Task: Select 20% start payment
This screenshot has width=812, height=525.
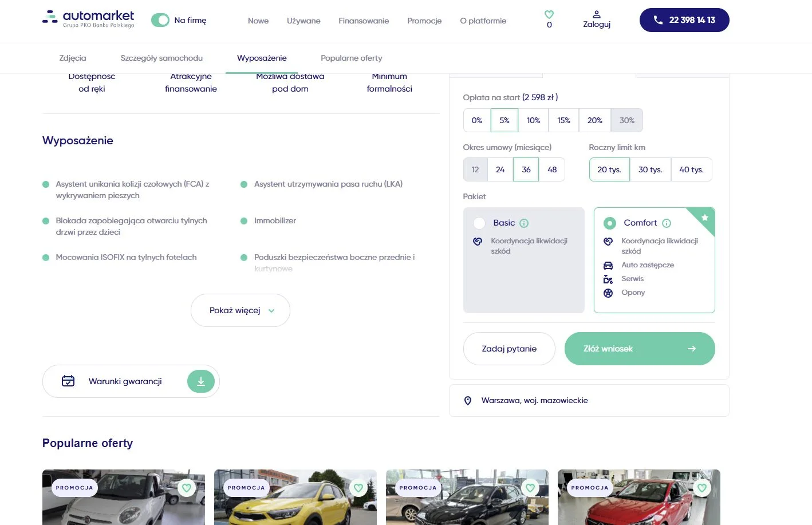Action: click(595, 120)
